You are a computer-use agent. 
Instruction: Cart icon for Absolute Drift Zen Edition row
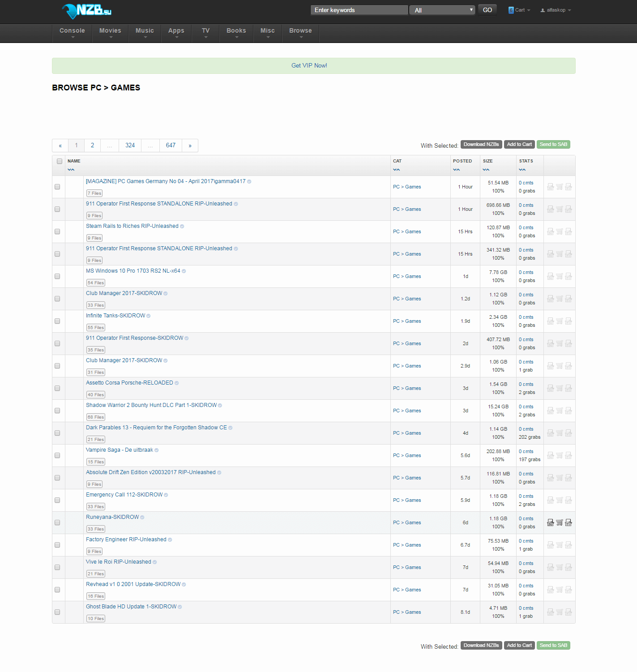[x=560, y=478]
